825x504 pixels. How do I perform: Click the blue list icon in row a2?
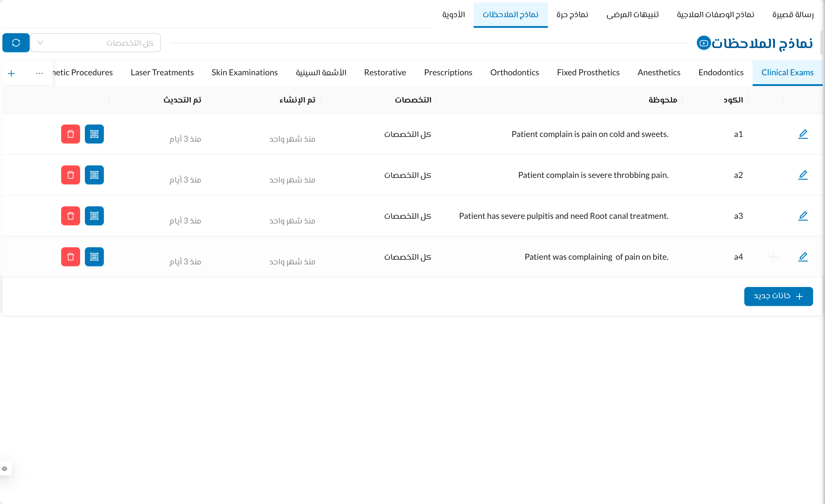94,175
